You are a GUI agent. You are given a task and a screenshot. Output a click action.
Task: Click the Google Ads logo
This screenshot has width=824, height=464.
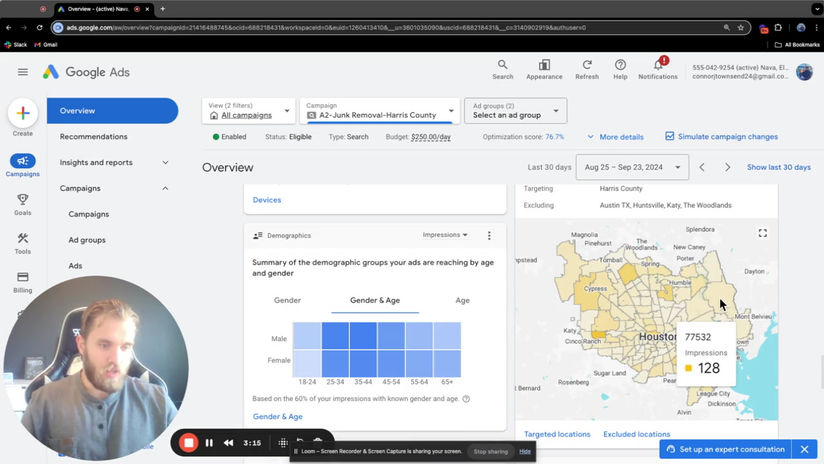[86, 72]
